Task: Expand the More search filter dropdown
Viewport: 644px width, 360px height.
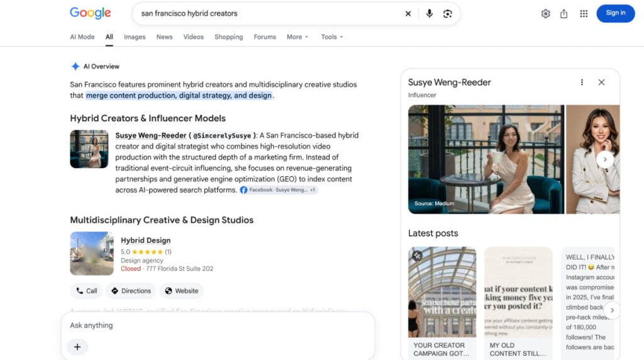Action: tap(297, 37)
